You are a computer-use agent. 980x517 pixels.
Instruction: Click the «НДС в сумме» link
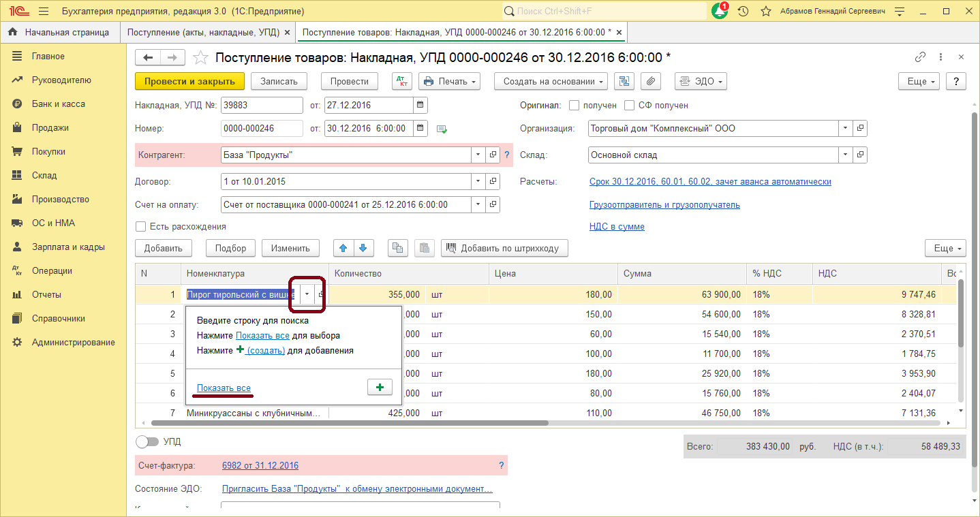(617, 226)
